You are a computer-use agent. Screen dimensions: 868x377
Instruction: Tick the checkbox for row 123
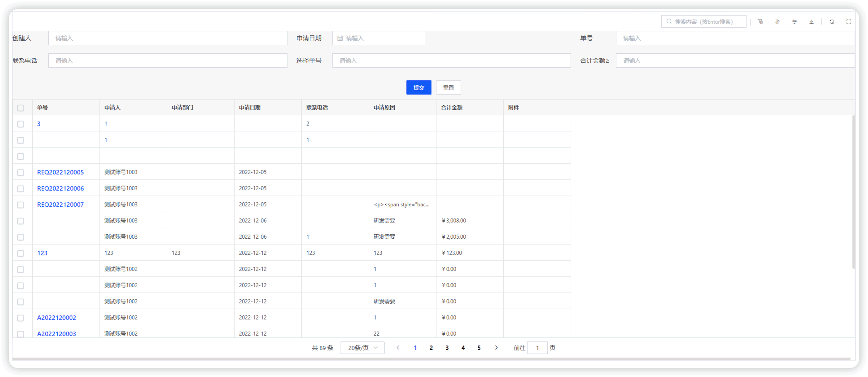[20, 253]
